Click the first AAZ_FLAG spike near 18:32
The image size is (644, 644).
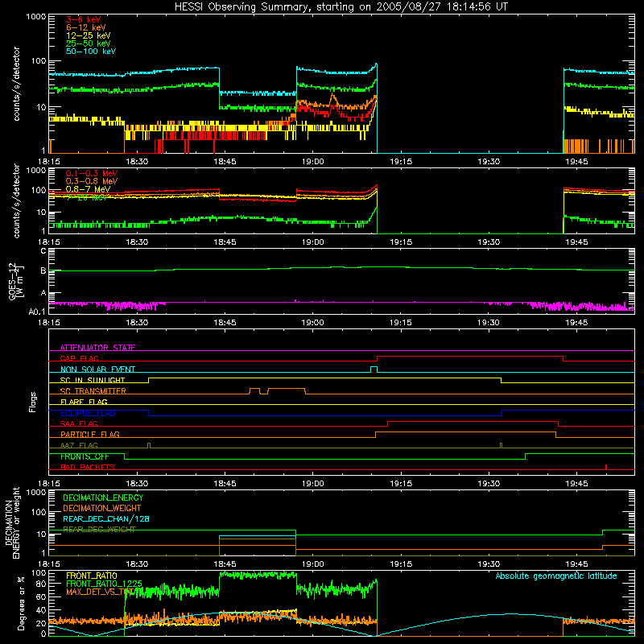click(x=149, y=446)
